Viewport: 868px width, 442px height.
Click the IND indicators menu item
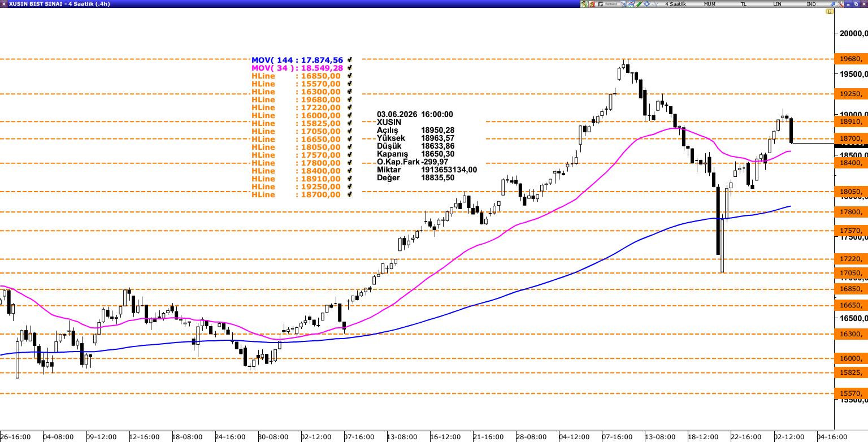[x=811, y=4]
